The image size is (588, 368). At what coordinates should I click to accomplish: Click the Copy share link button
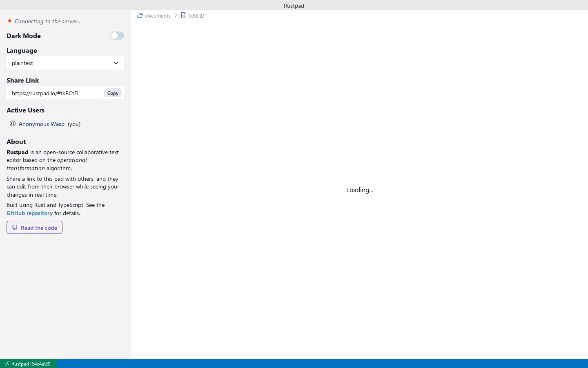[x=113, y=93]
